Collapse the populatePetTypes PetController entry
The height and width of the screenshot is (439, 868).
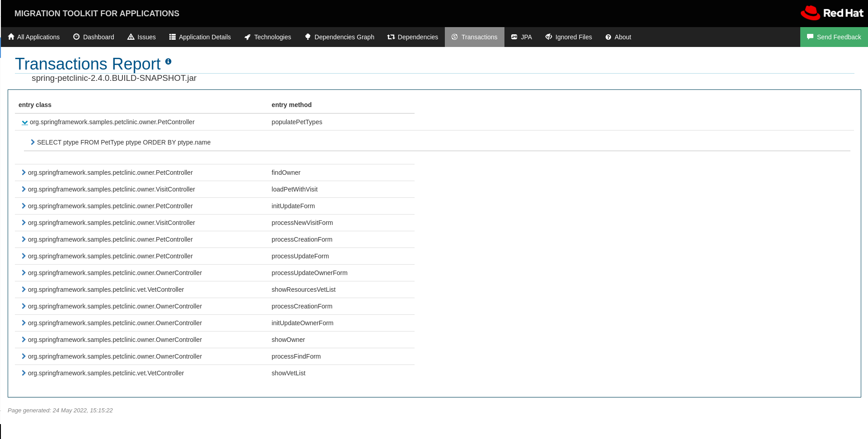click(25, 122)
